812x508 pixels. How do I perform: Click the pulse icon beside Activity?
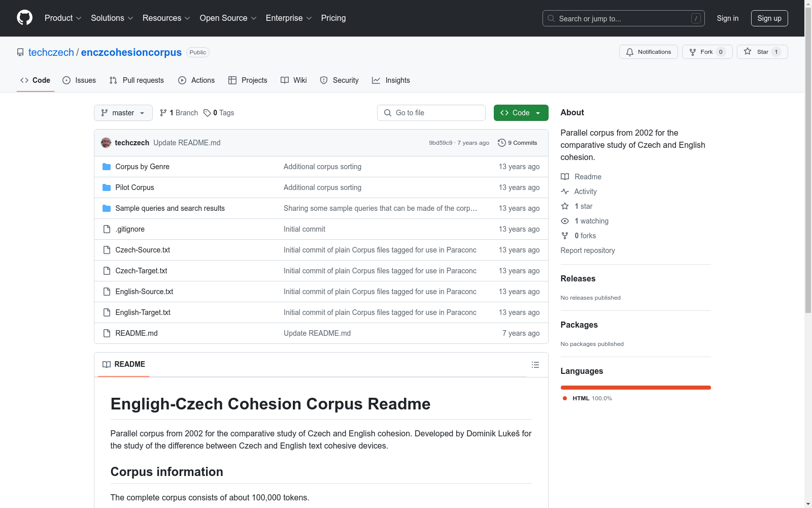(565, 192)
